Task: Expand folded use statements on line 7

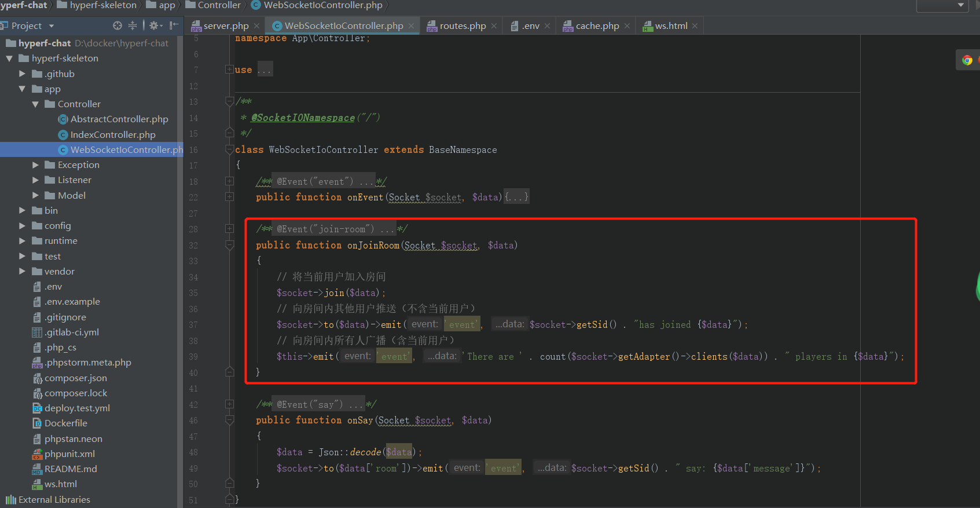Action: point(229,70)
